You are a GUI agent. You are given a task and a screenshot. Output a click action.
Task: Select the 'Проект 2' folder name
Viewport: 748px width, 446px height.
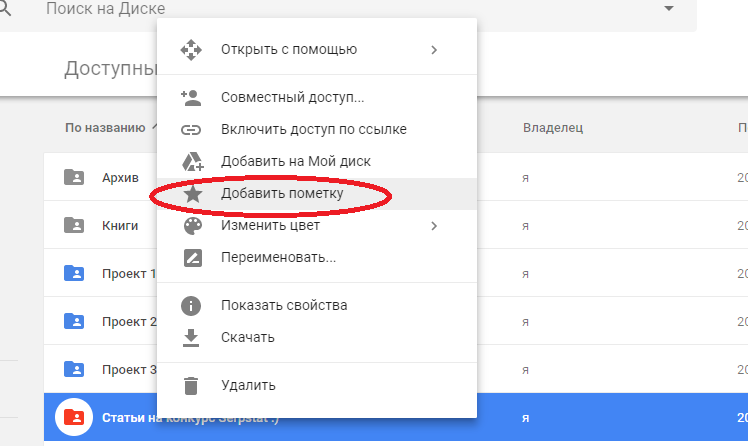(129, 322)
